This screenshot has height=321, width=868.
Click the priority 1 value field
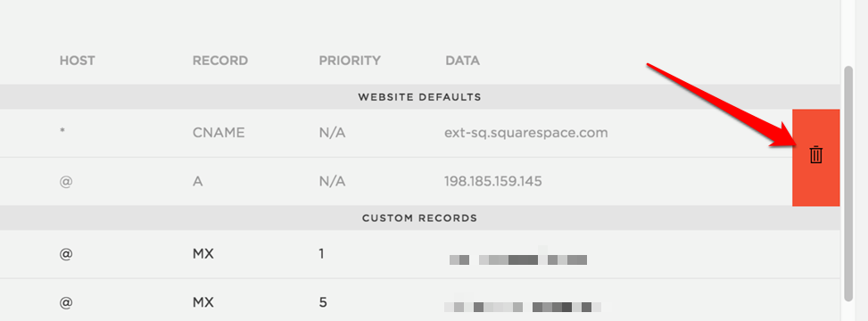click(322, 255)
